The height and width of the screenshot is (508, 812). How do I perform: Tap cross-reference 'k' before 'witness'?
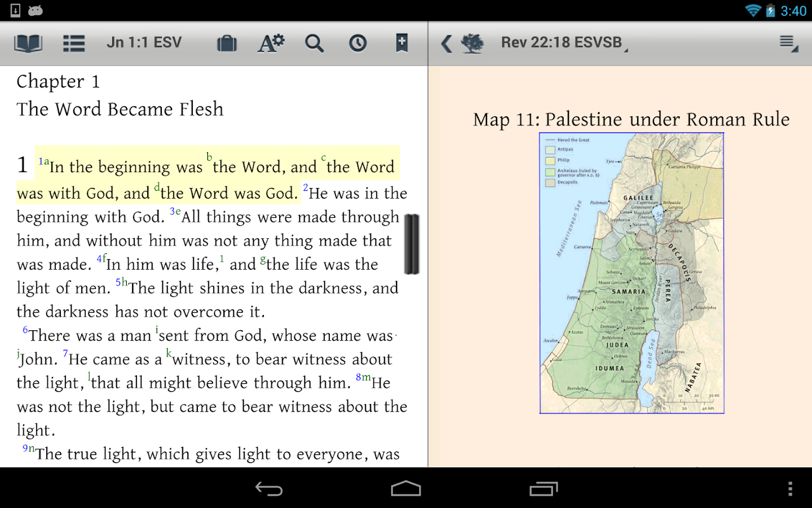(169, 353)
